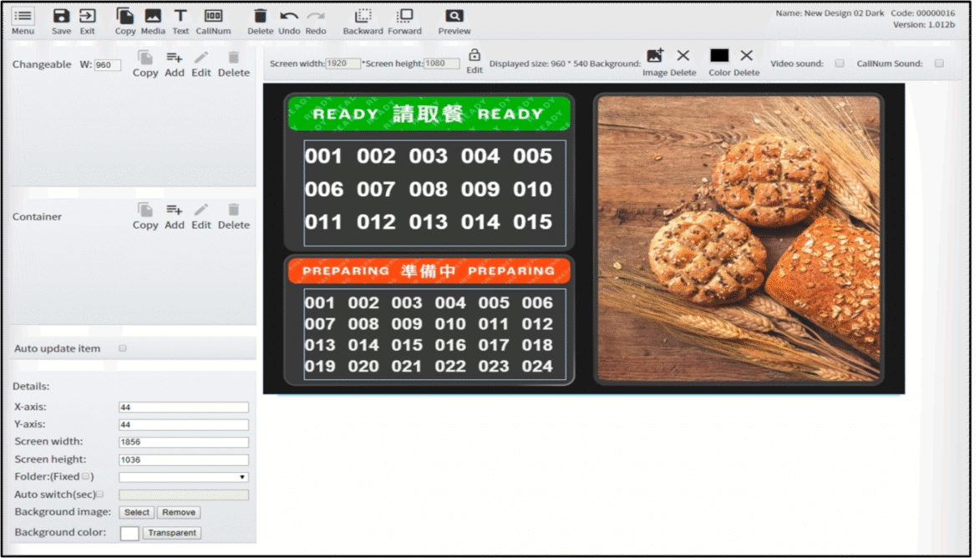Click the Details Screen height field

tap(184, 460)
